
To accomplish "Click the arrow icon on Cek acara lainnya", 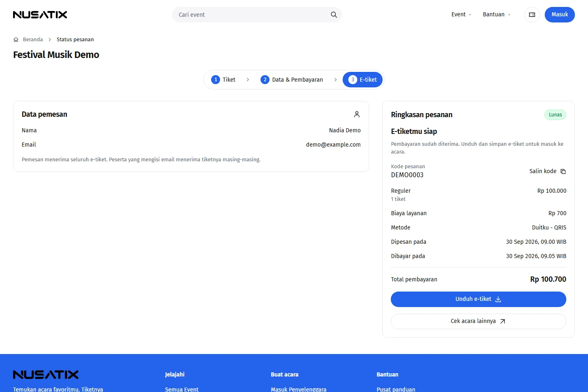I will pos(503,321).
